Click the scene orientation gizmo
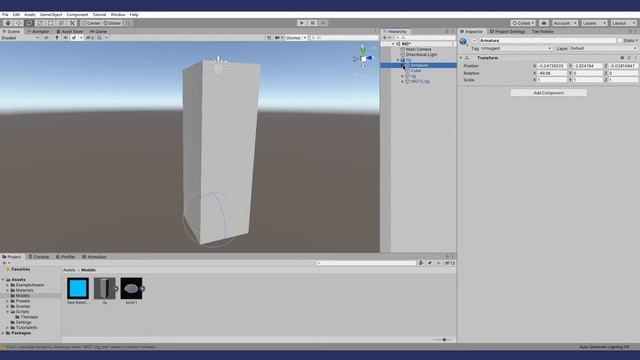The width and height of the screenshot is (640, 360). 363,58
